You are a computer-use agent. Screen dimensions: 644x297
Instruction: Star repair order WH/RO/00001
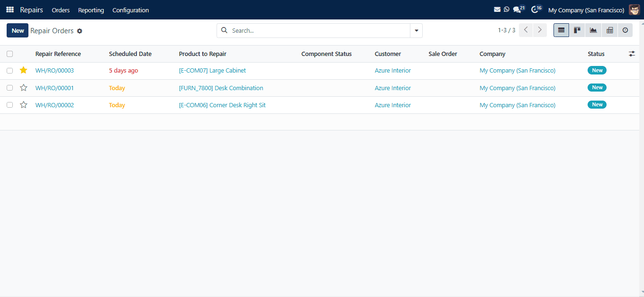(x=23, y=88)
